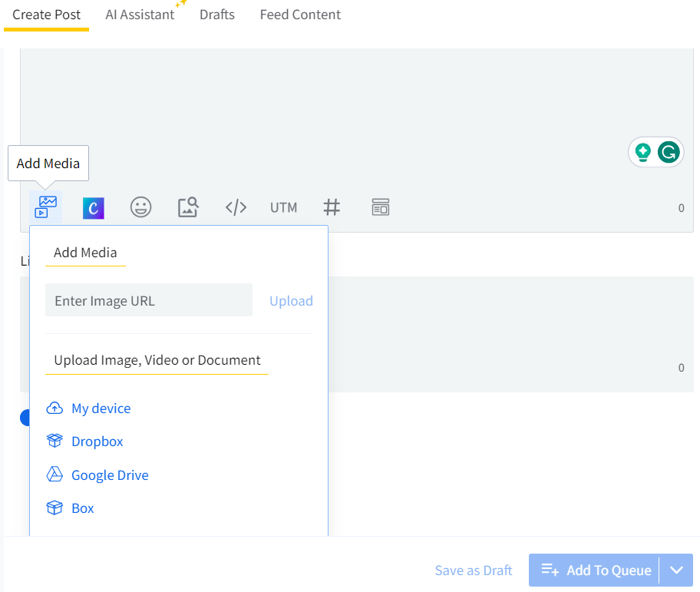Open the UTM parameters tool
The image size is (700, 592).
283,207
